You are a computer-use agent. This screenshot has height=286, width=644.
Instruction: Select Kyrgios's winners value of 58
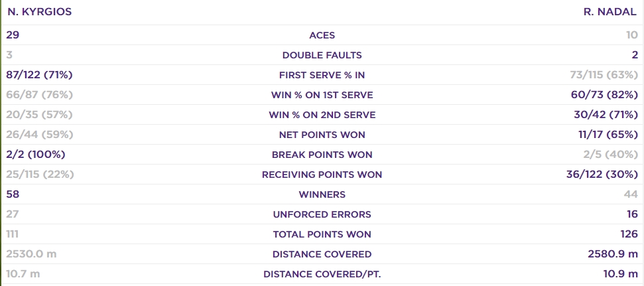[13, 194]
